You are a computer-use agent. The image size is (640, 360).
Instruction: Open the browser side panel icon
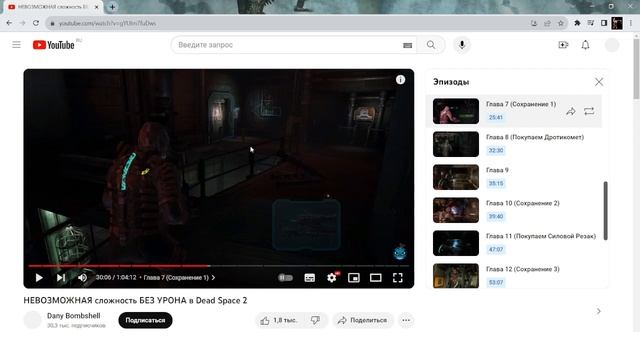(x=604, y=23)
